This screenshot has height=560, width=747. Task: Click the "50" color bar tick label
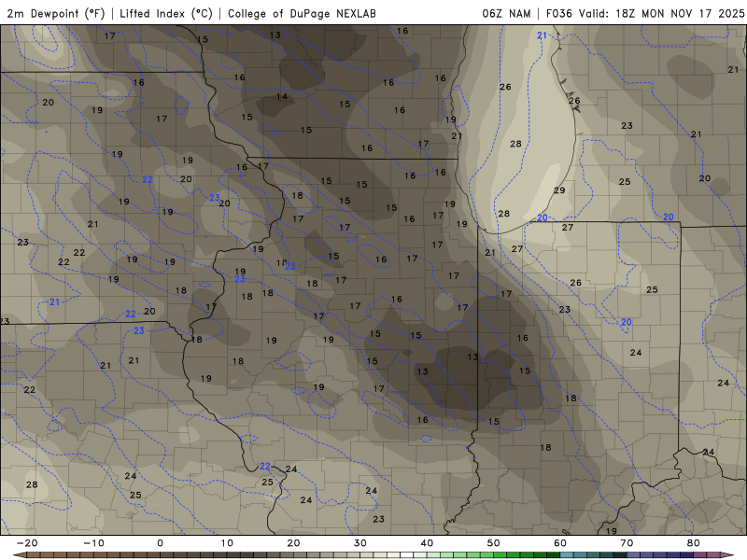494,543
